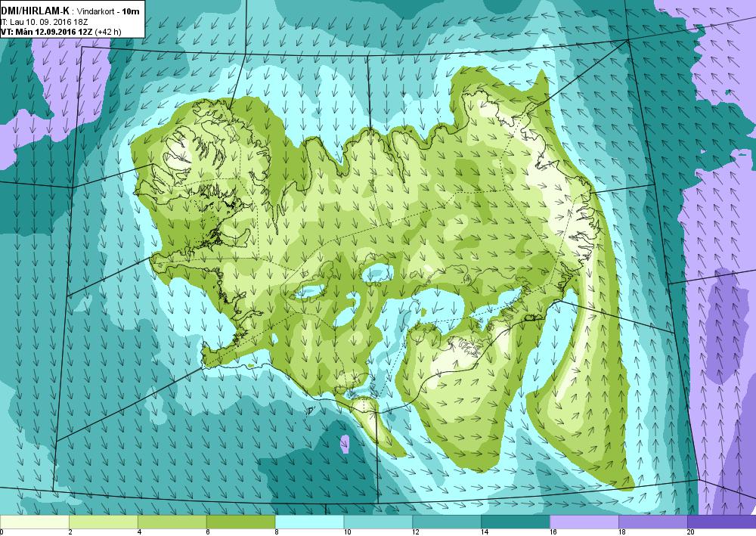Click the light green 2–4 legend swatch
This screenshot has width=756, height=536.
point(103,522)
